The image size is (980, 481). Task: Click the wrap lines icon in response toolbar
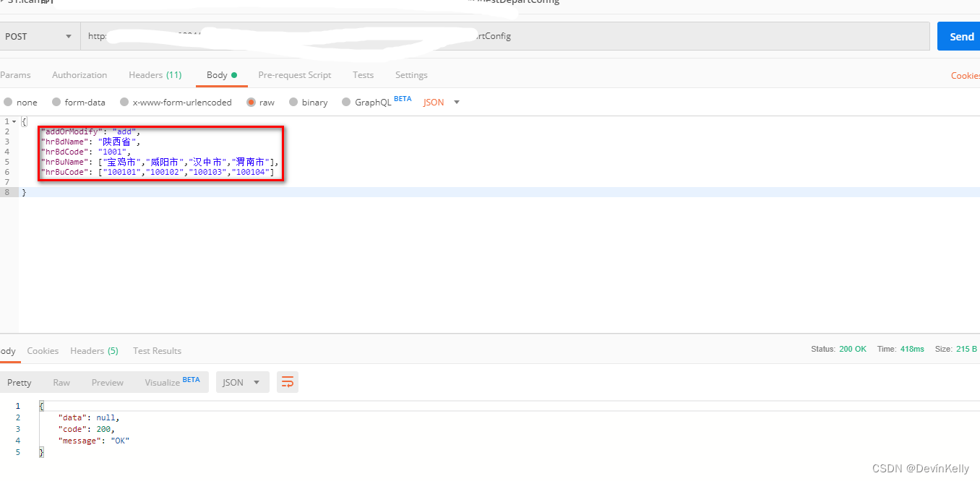point(287,381)
